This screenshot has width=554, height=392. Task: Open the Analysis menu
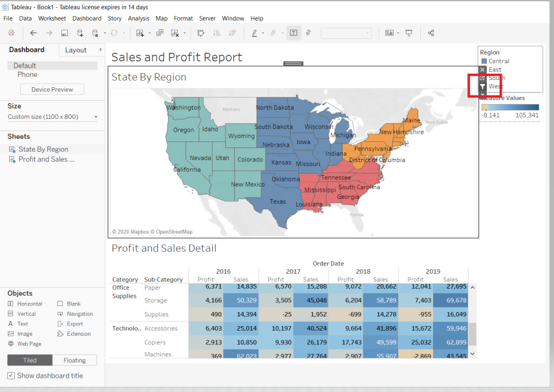(138, 18)
